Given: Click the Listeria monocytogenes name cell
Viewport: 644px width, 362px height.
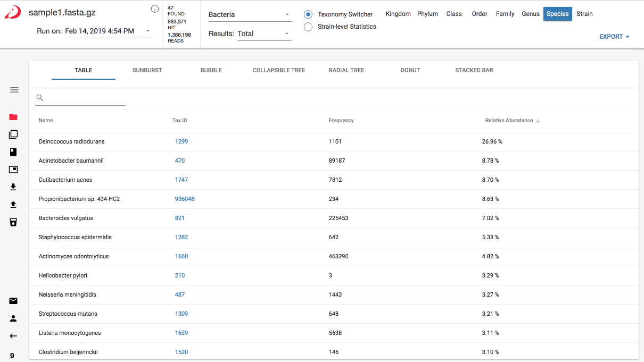Looking at the screenshot, I should click(70, 333).
